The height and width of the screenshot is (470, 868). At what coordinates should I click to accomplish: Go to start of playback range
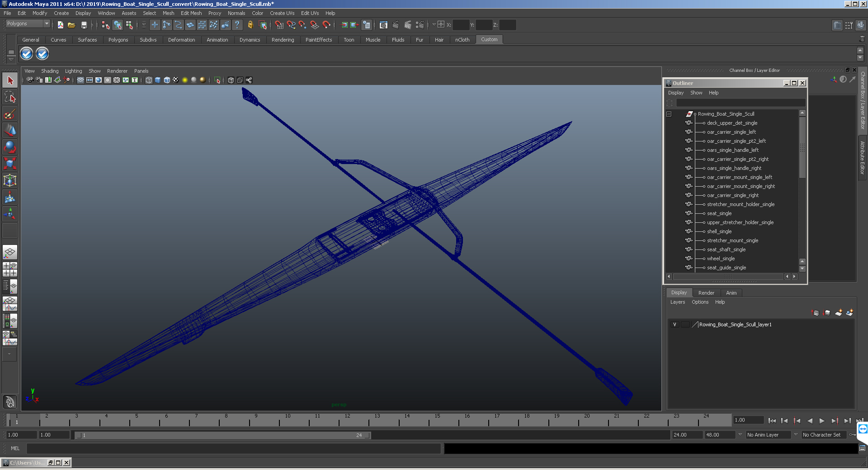click(x=772, y=421)
